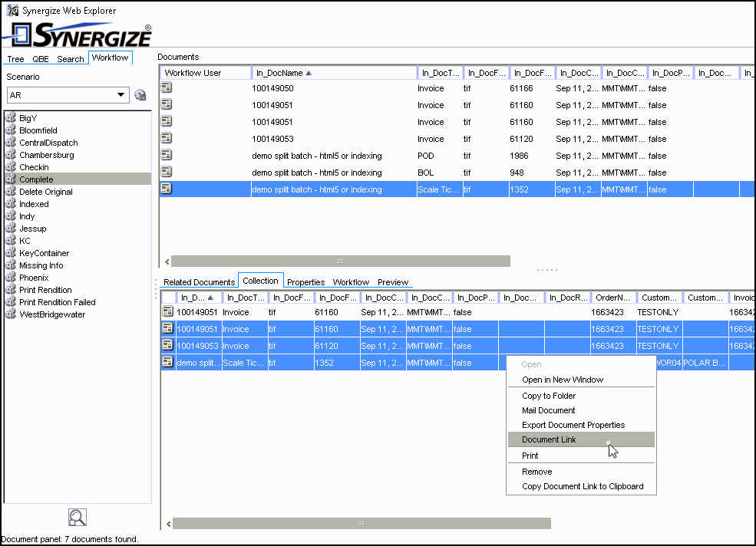Click the In_DocR... column header in Collection

567,298
